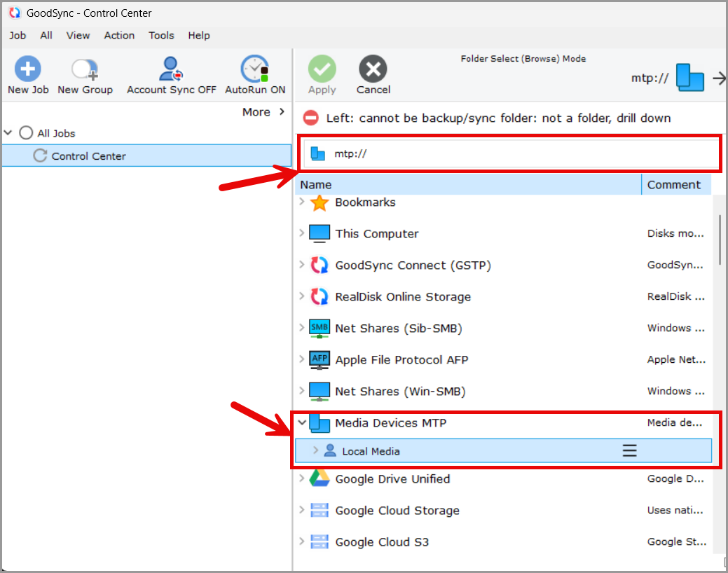Click the GoodSync Connect (GSTP) icon
Screen dimensions: 728x573
tap(320, 265)
